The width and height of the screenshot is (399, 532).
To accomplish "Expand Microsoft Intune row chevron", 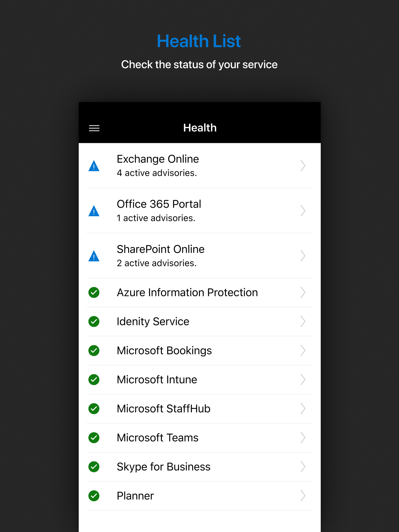I will 303,380.
